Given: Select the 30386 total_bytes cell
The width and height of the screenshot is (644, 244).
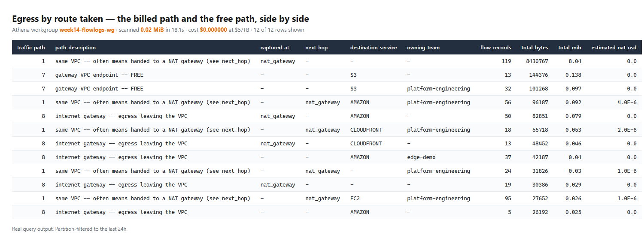Looking at the screenshot, I should (x=540, y=185).
